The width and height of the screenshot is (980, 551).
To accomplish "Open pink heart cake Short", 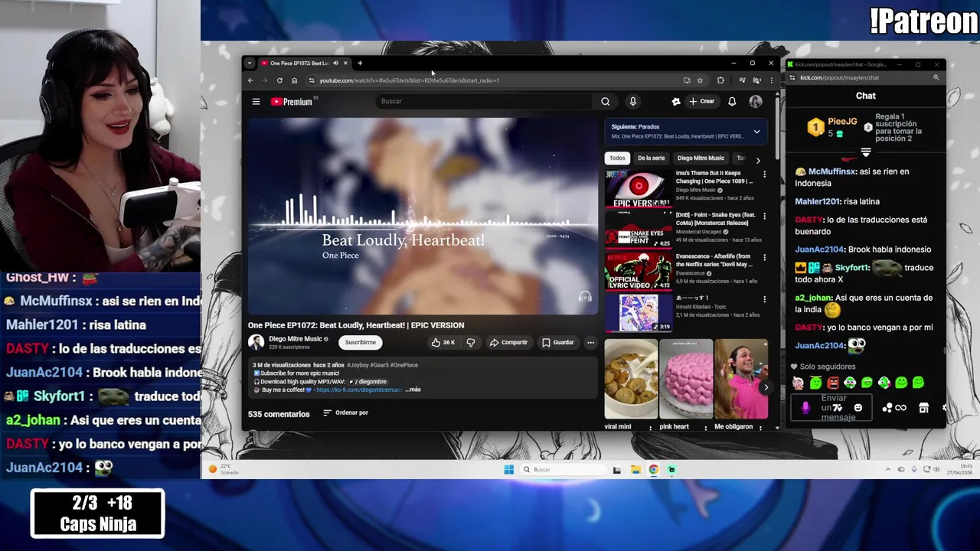I will pyautogui.click(x=686, y=380).
